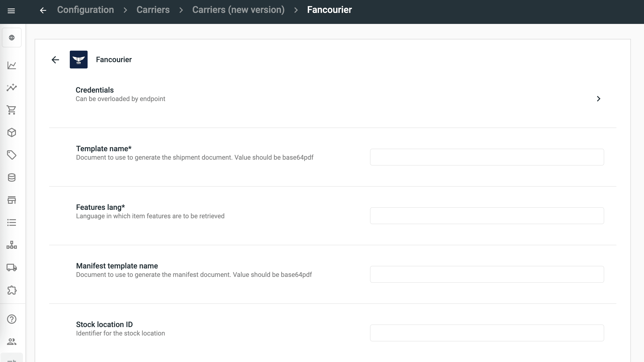Click the 'Stock location ID' label

pos(104,324)
